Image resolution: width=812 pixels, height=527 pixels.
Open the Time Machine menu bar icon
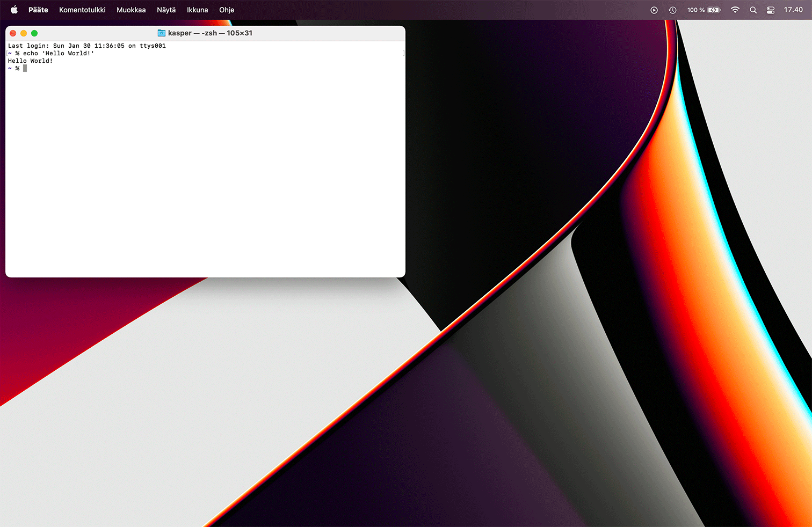pos(672,10)
